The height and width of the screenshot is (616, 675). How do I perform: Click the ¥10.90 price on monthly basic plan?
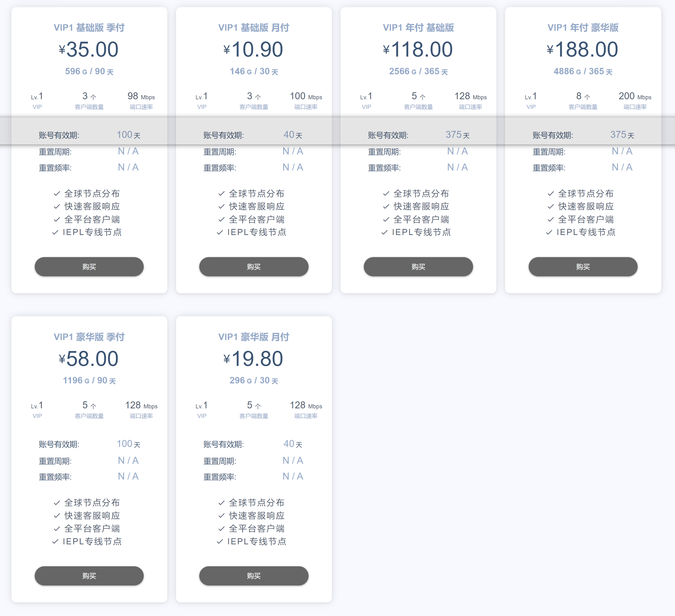pos(254,49)
